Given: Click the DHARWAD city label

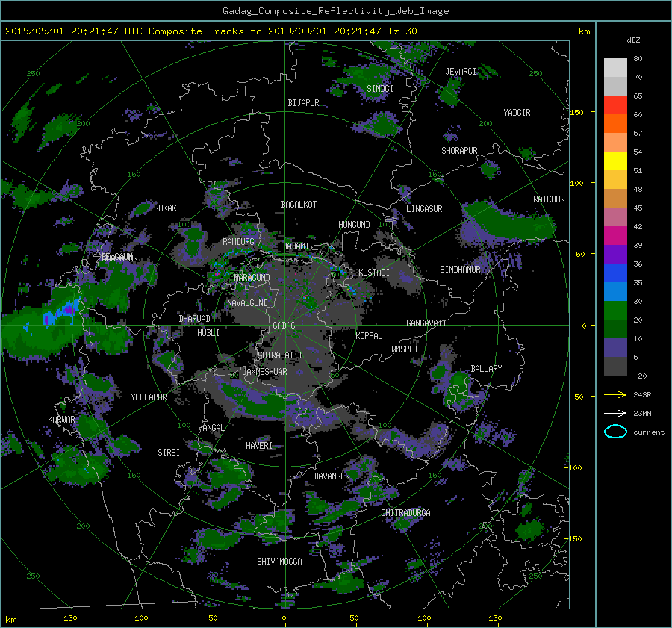Looking at the screenshot, I should tap(195, 319).
